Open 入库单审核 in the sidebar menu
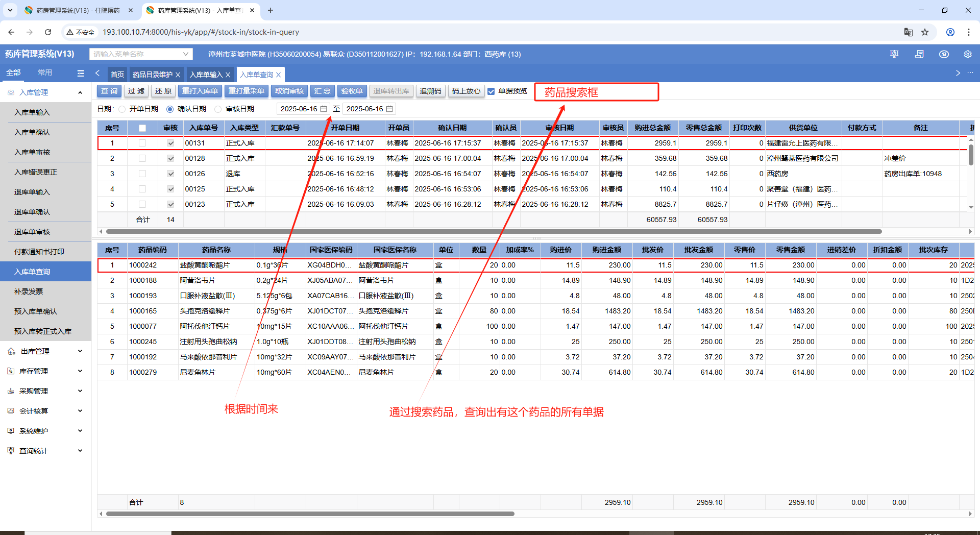 [x=45, y=152]
